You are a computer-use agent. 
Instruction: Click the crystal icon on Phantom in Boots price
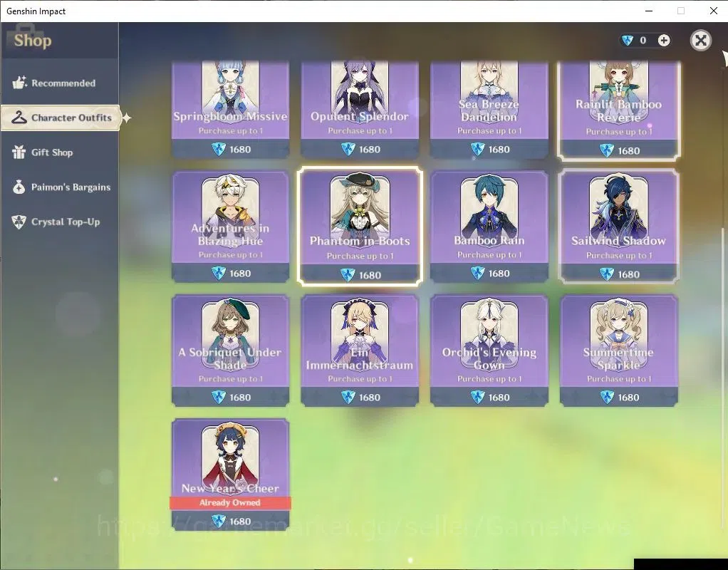point(348,275)
